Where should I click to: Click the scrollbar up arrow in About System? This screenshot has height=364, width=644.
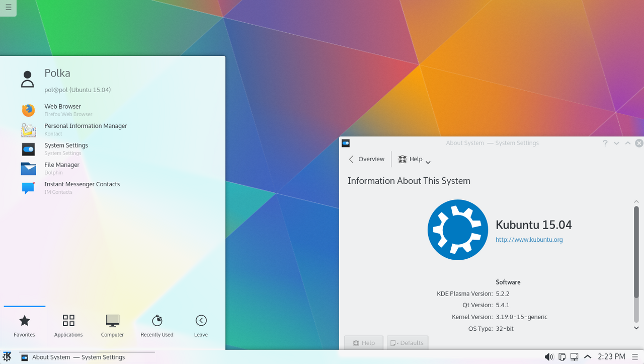pos(636,201)
